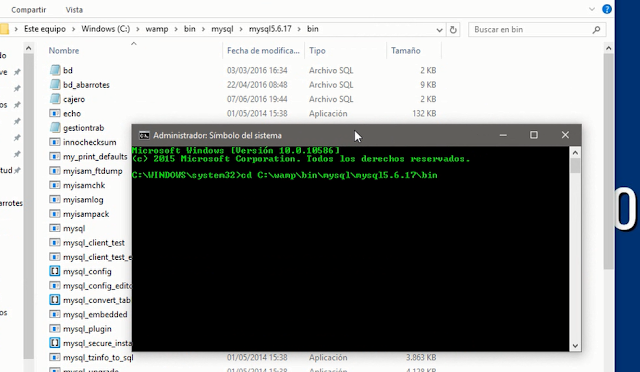Click the command prompt scrollbar thumb
The image size is (640, 372).
point(575,166)
